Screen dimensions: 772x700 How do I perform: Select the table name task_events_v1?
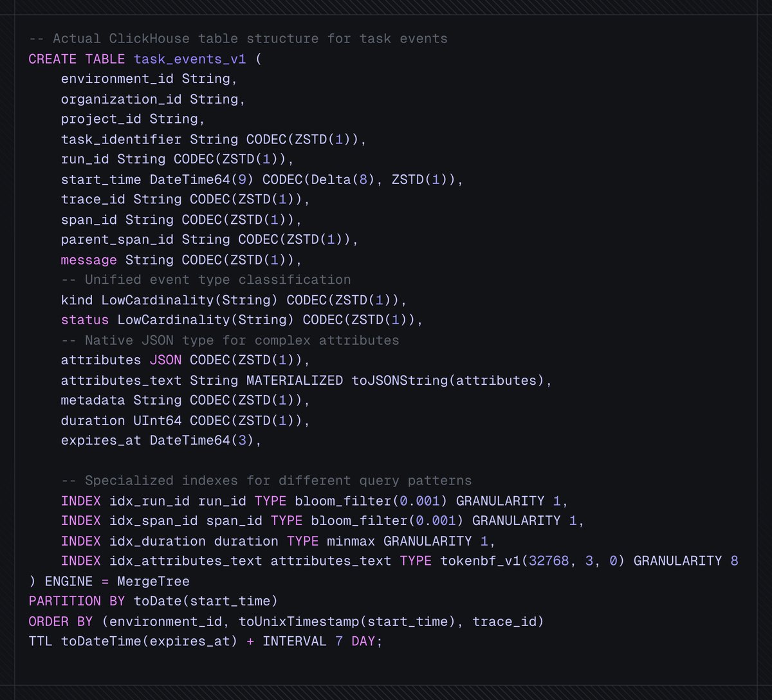tap(190, 59)
